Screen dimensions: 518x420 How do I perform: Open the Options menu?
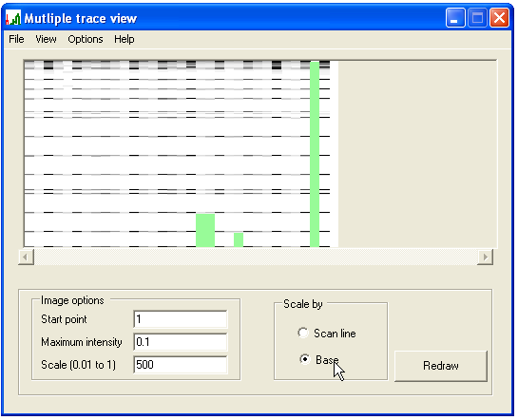86,39
